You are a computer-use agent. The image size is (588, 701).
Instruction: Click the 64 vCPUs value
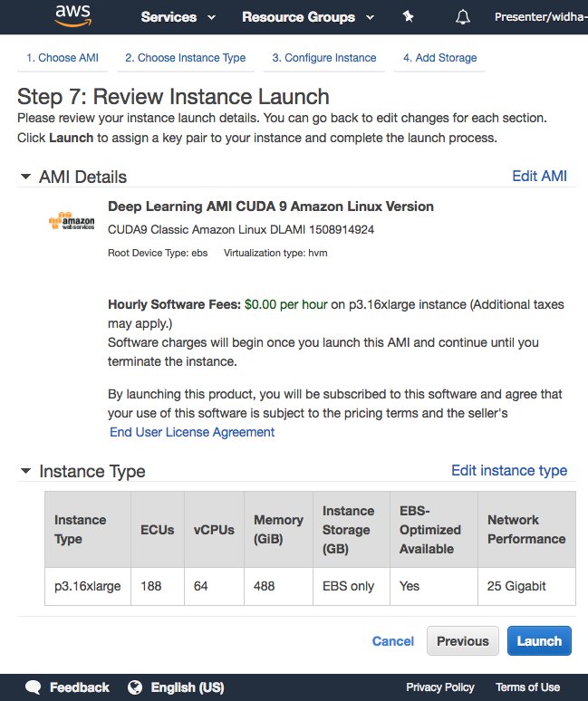(x=201, y=586)
